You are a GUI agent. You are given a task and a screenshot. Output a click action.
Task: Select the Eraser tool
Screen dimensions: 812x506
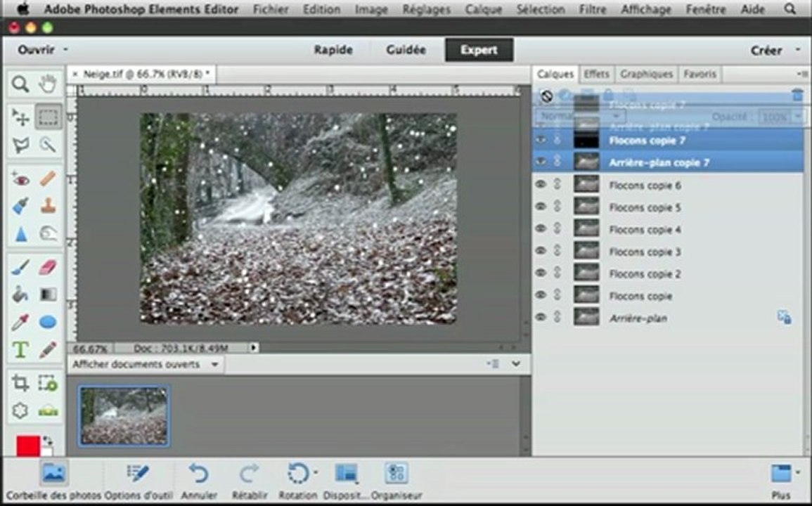click(48, 268)
